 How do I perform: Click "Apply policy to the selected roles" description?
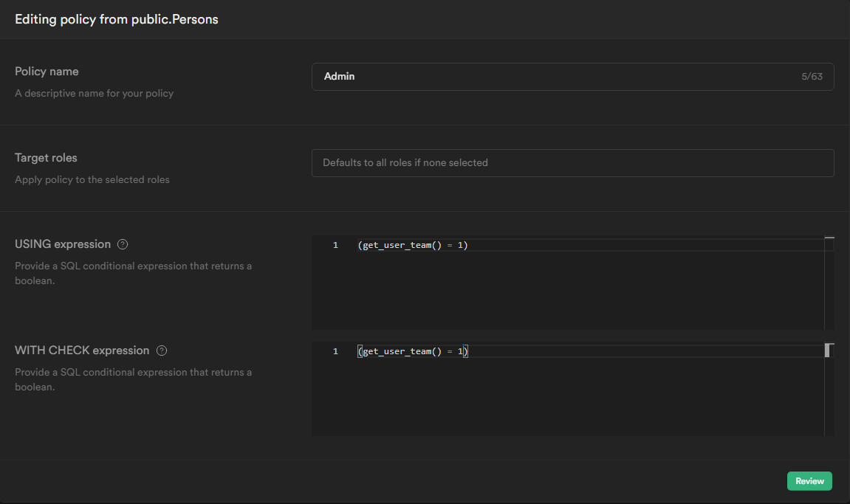coord(92,180)
